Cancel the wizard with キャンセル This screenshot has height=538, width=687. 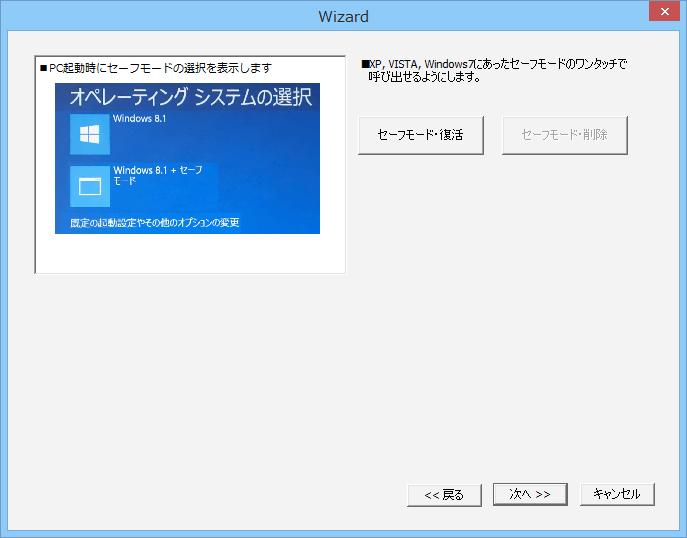(617, 494)
